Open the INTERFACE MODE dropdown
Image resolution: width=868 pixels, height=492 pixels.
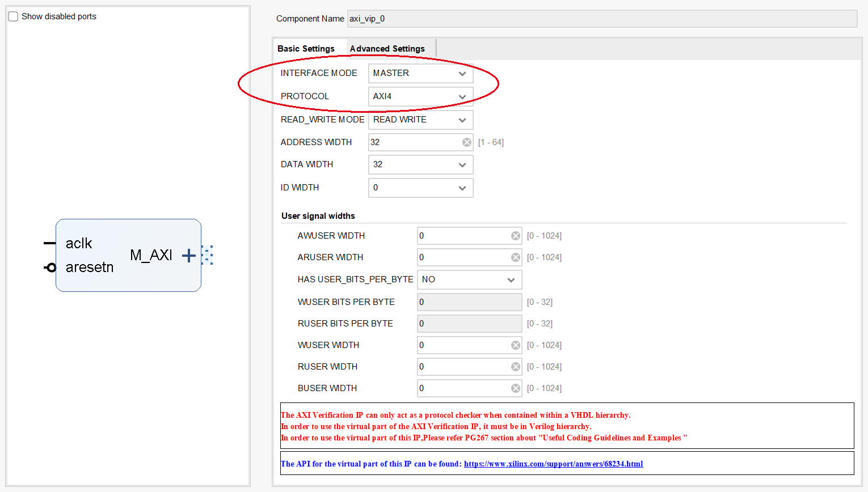[x=420, y=73]
